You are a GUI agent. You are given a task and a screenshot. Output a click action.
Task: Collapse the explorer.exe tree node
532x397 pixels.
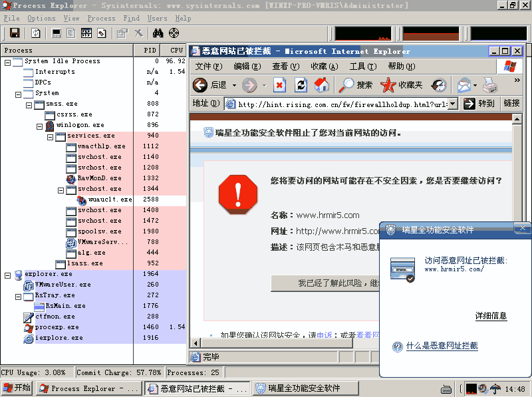7,275
